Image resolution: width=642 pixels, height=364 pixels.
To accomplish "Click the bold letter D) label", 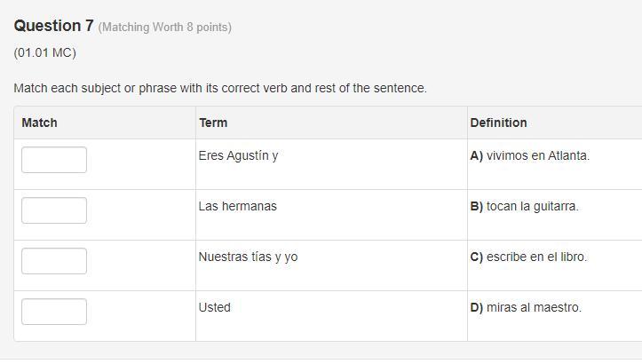I will pos(477,307).
